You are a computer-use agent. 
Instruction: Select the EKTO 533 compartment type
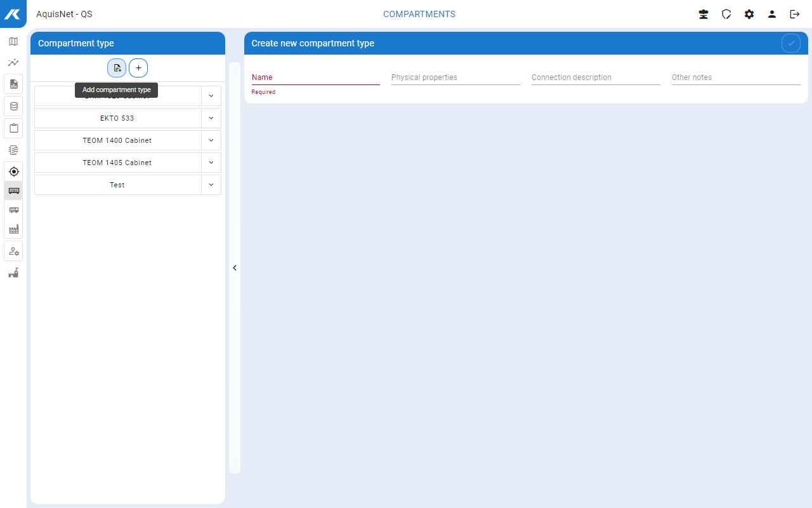click(x=117, y=118)
